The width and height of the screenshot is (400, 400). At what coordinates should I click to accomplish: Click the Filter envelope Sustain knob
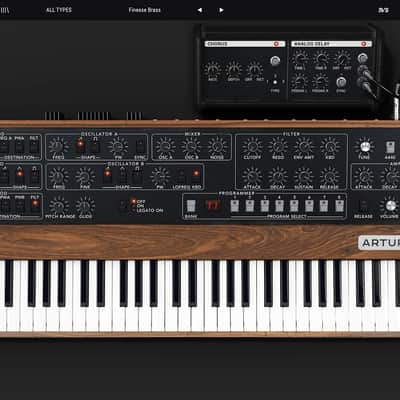click(x=304, y=176)
